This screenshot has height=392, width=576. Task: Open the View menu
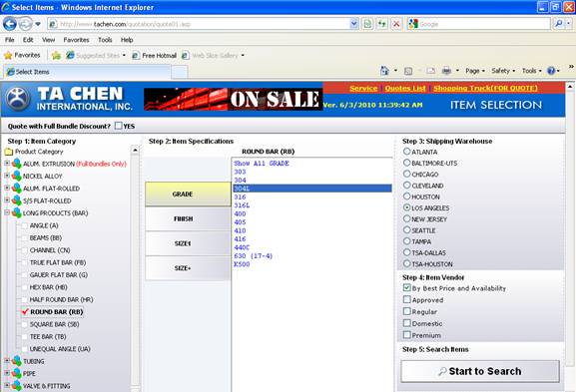(48, 40)
